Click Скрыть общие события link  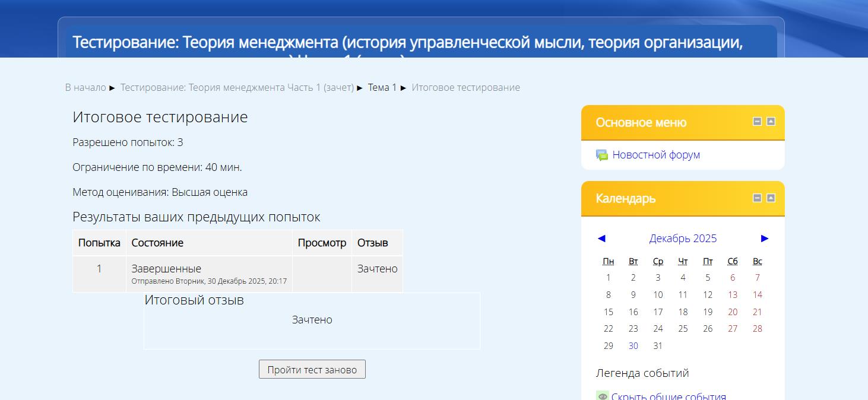[669, 396]
